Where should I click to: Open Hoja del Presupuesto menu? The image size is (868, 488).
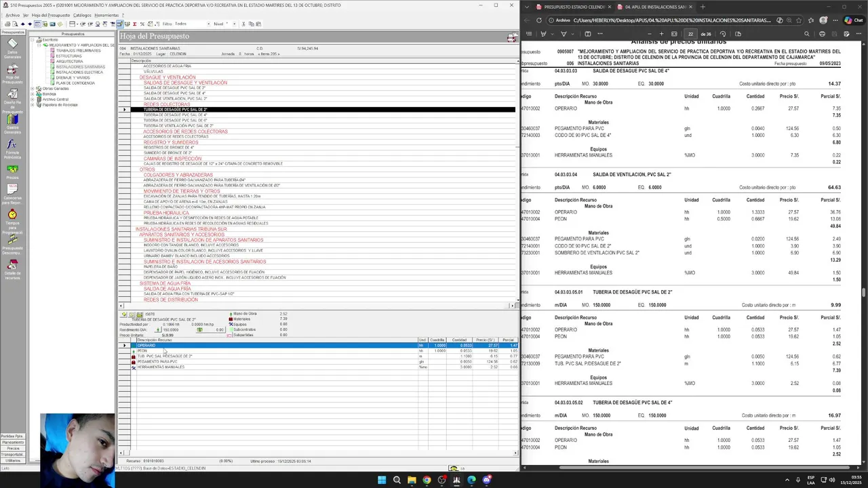click(x=51, y=15)
